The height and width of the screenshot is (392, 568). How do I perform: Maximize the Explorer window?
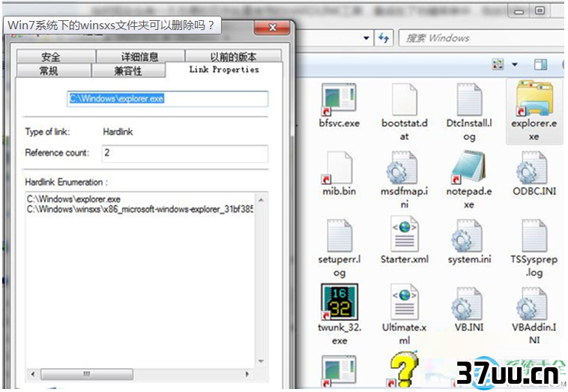[x=540, y=11]
